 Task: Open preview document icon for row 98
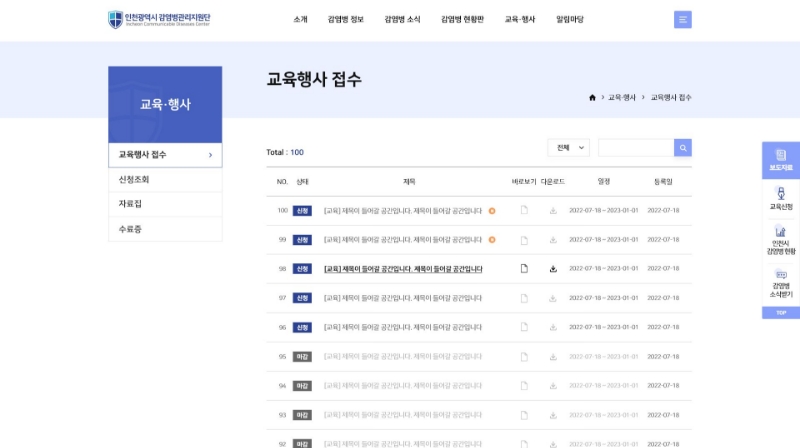(x=524, y=268)
